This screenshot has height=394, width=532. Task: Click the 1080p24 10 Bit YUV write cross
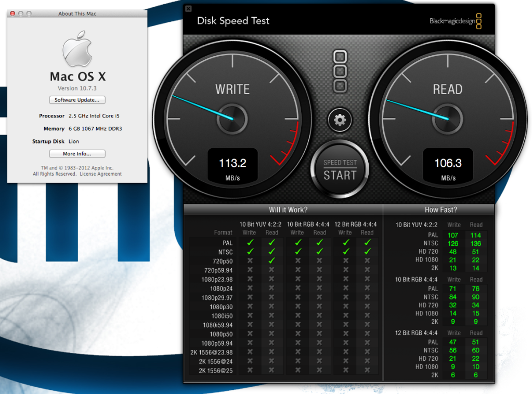click(x=250, y=288)
